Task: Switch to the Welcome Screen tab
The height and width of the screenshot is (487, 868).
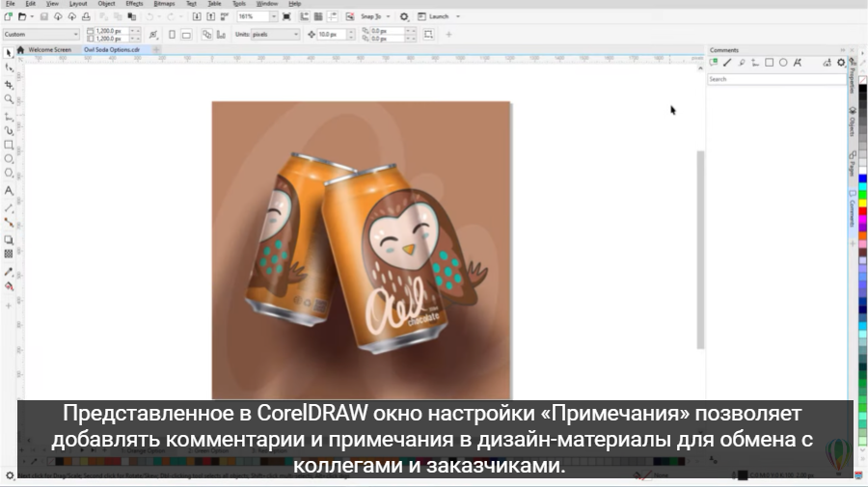Action: (50, 50)
